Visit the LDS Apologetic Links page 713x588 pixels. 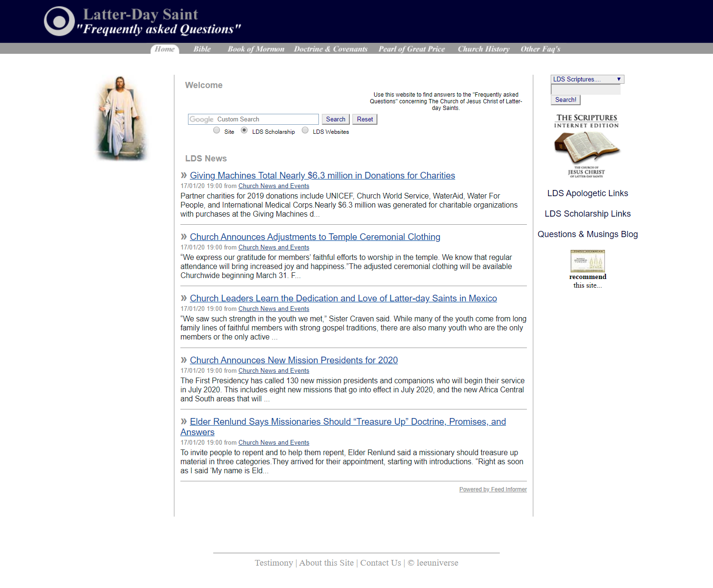(587, 193)
